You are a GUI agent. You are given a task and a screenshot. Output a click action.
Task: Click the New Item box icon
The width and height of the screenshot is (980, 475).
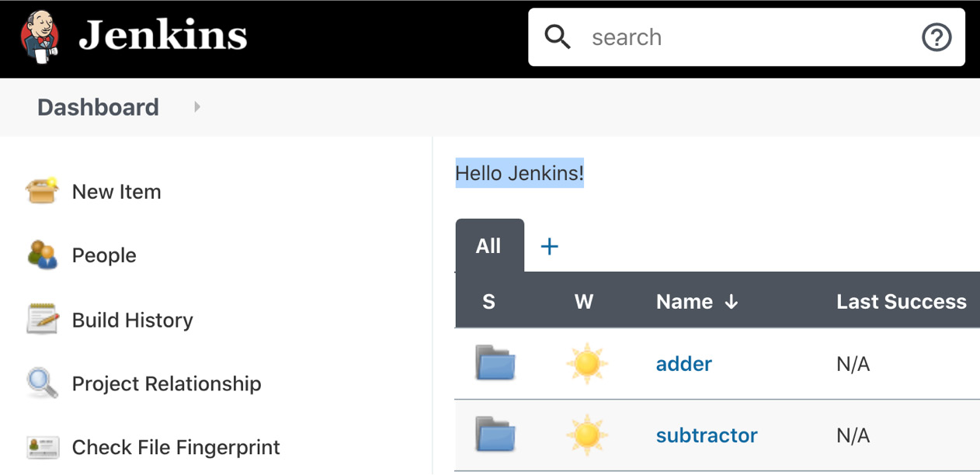click(x=42, y=191)
